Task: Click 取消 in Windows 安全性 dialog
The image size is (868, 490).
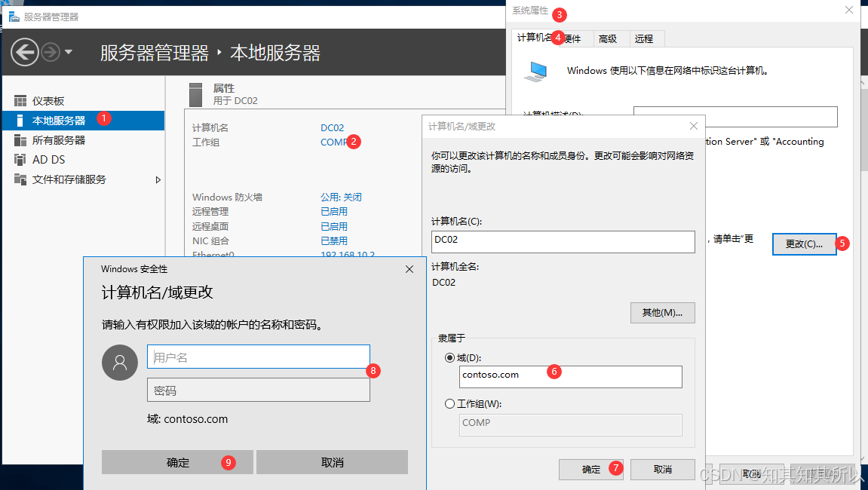Action: [332, 462]
